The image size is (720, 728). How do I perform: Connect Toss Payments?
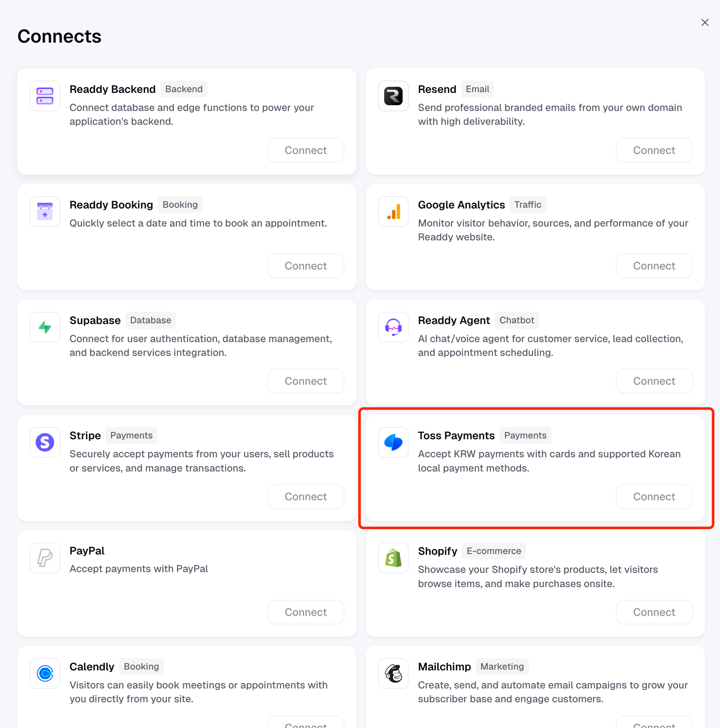pos(654,496)
